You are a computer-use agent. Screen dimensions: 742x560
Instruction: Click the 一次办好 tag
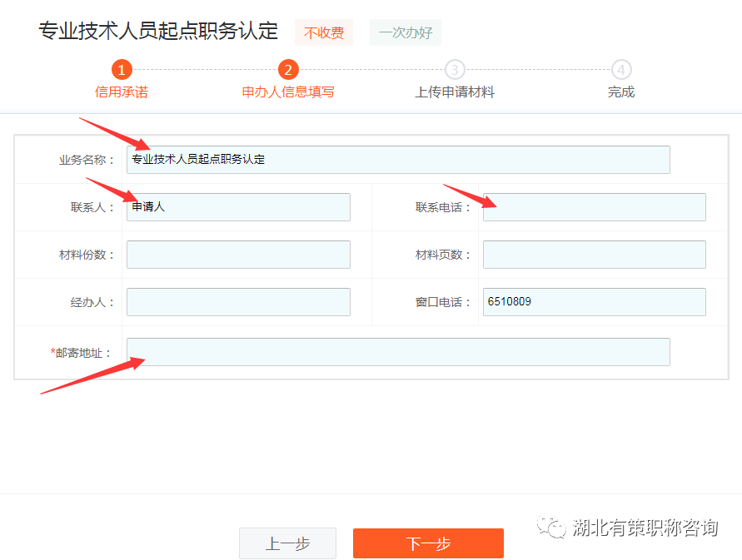point(406,32)
